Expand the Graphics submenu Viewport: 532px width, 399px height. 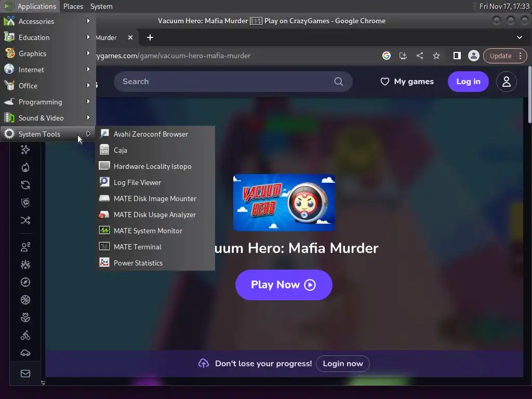(x=48, y=54)
